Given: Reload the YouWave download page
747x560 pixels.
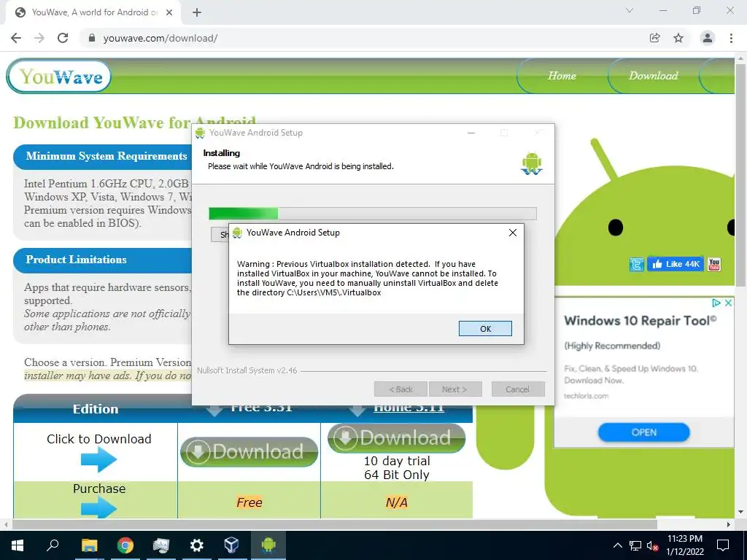Looking at the screenshot, I should click(x=63, y=38).
